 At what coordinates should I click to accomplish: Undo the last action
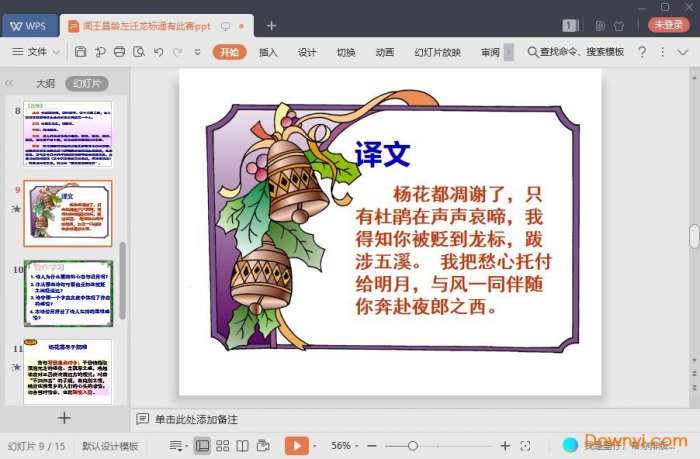[158, 52]
